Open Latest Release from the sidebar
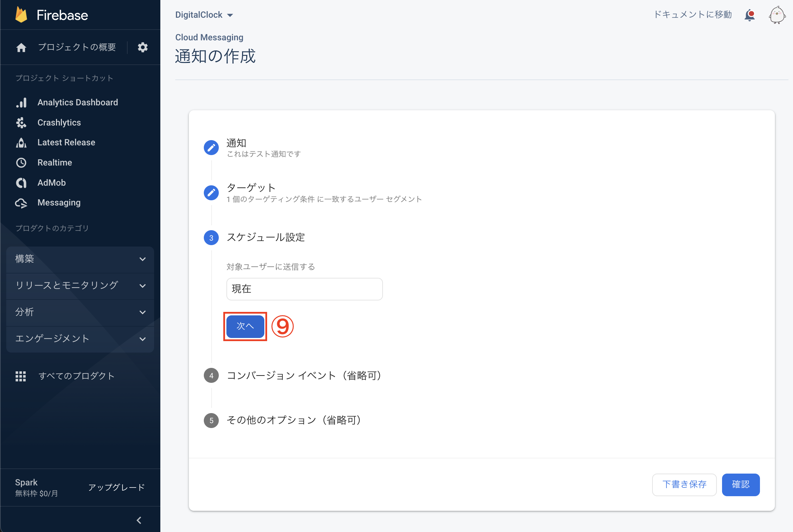 [66, 142]
